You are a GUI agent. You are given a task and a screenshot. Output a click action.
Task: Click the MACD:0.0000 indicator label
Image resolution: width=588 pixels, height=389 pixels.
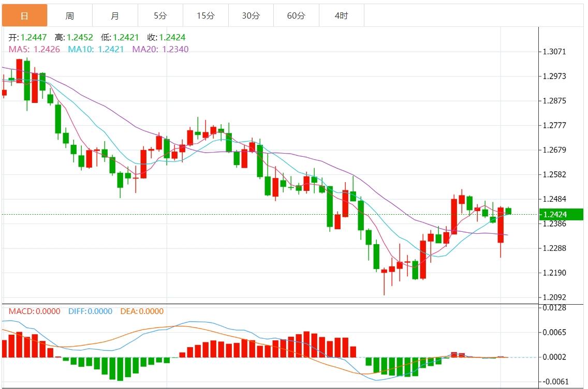(x=35, y=311)
